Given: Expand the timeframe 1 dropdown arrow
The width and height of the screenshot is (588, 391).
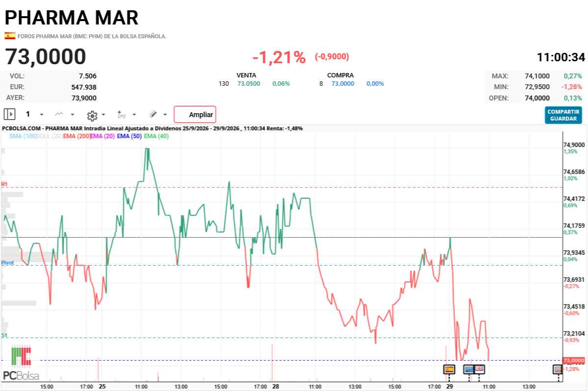Looking at the screenshot, I should point(42,115).
